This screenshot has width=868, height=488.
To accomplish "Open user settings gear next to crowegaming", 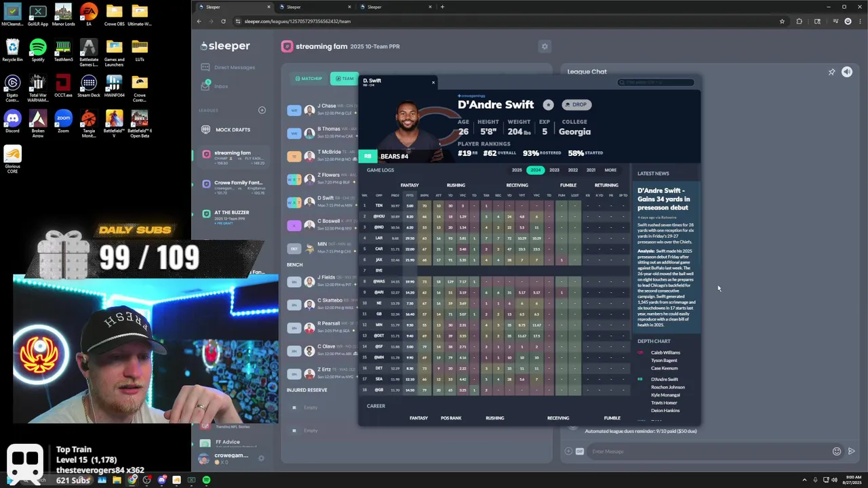I will click(262, 458).
